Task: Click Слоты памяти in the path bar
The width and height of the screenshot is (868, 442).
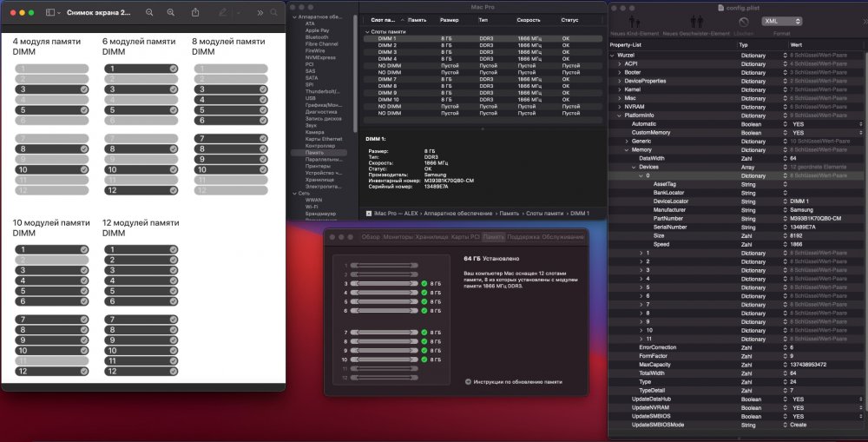Action: tap(544, 214)
